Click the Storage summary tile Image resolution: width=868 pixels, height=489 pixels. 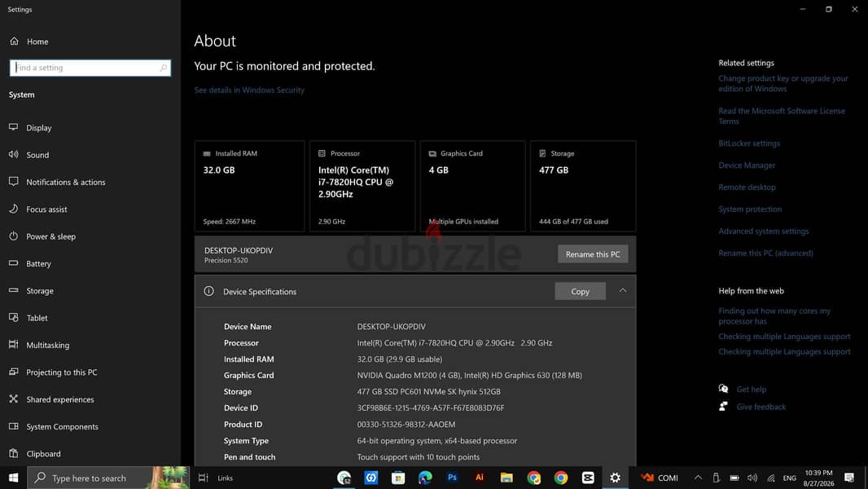click(x=583, y=186)
